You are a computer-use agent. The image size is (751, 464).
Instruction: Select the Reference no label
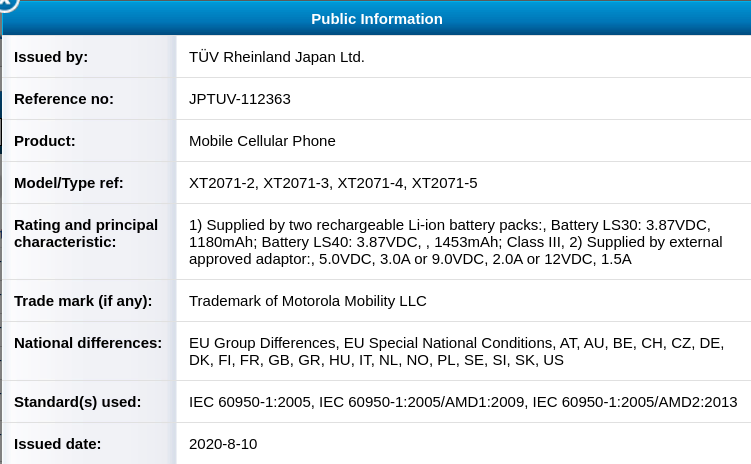tap(64, 99)
